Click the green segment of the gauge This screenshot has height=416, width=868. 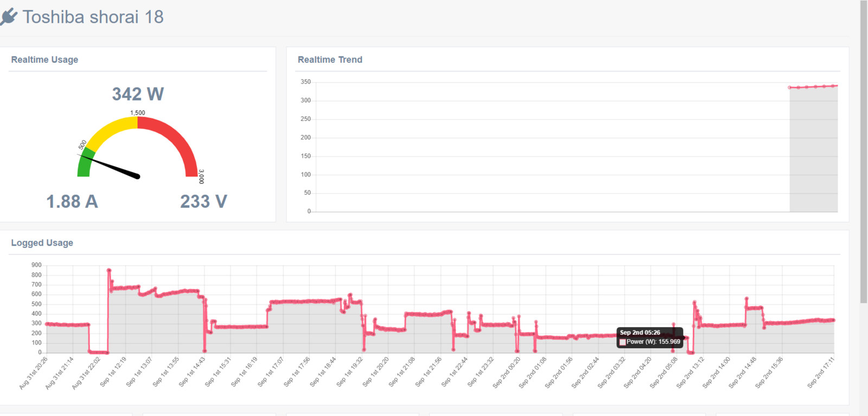click(85, 163)
